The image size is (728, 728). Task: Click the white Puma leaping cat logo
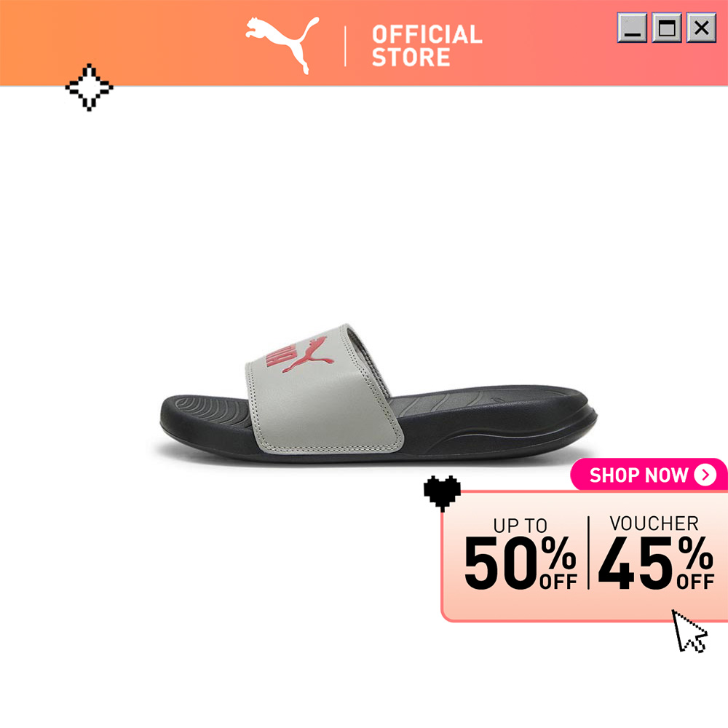[x=282, y=44]
